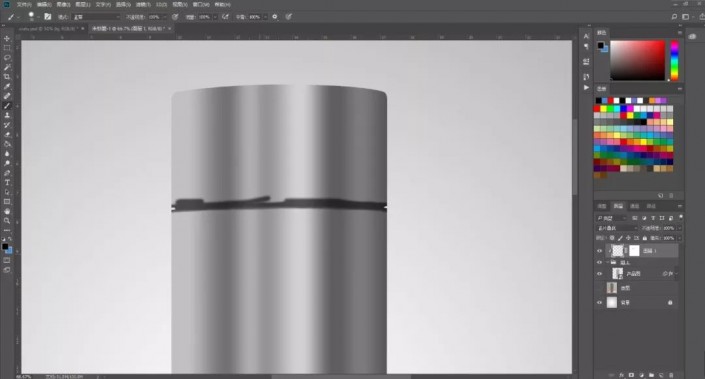This screenshot has width=705, height=379.
Task: Open the brush opacity dropdown arrow
Action: tap(164, 17)
